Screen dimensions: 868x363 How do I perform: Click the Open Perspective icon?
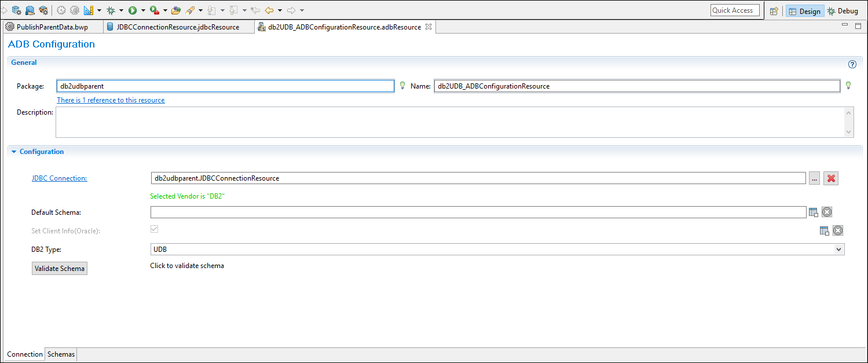click(774, 10)
